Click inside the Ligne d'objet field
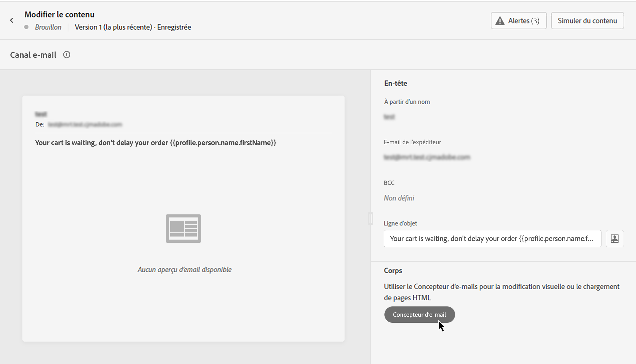This screenshot has height=364, width=636. (492, 239)
